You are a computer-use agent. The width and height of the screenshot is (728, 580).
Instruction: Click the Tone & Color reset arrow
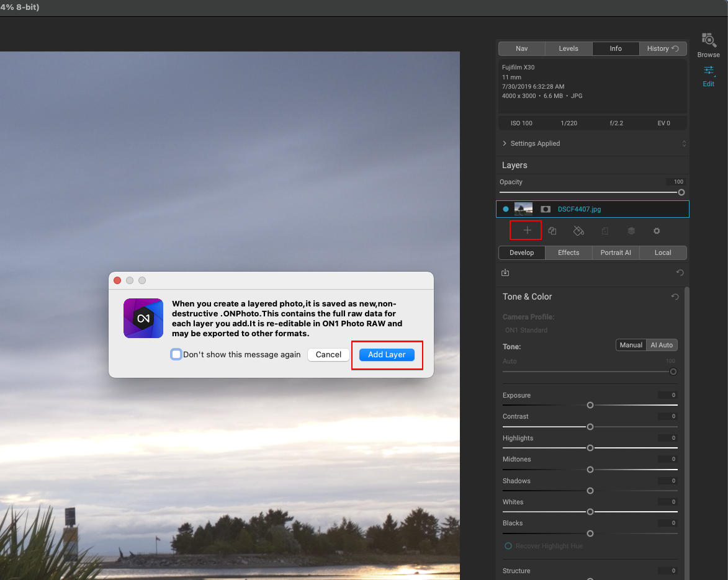click(675, 297)
